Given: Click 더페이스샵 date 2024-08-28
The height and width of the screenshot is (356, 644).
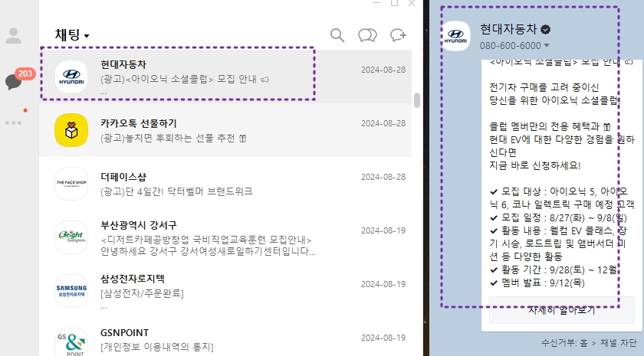Looking at the screenshot, I should point(383,177).
